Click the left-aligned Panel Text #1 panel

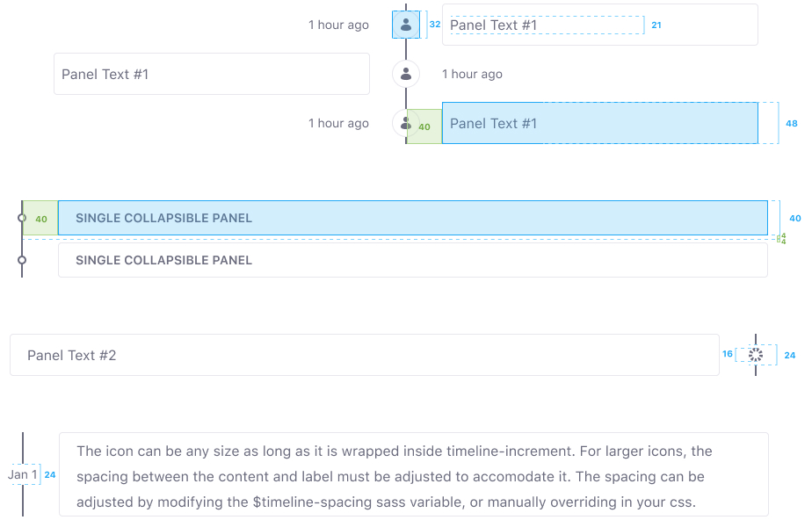coord(211,74)
